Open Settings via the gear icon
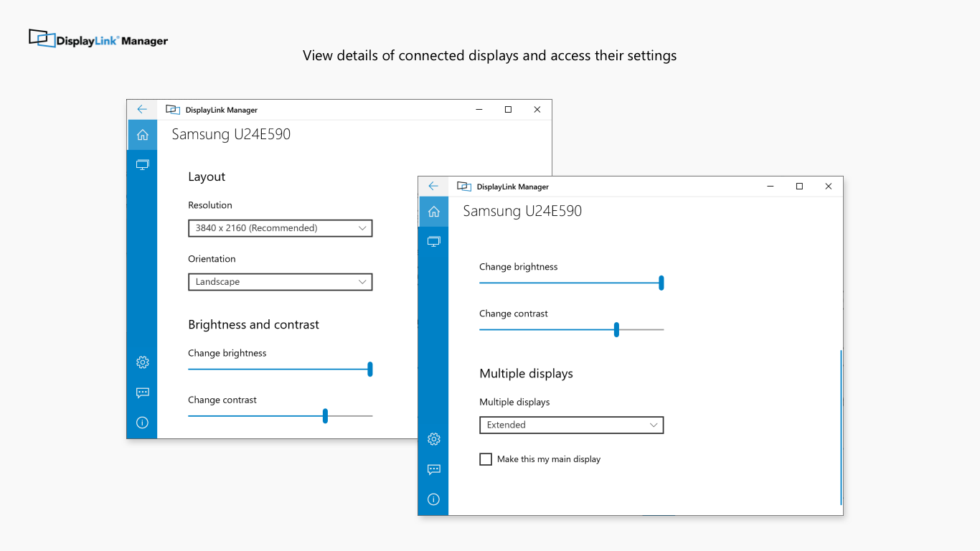The height and width of the screenshot is (551, 980). [433, 438]
